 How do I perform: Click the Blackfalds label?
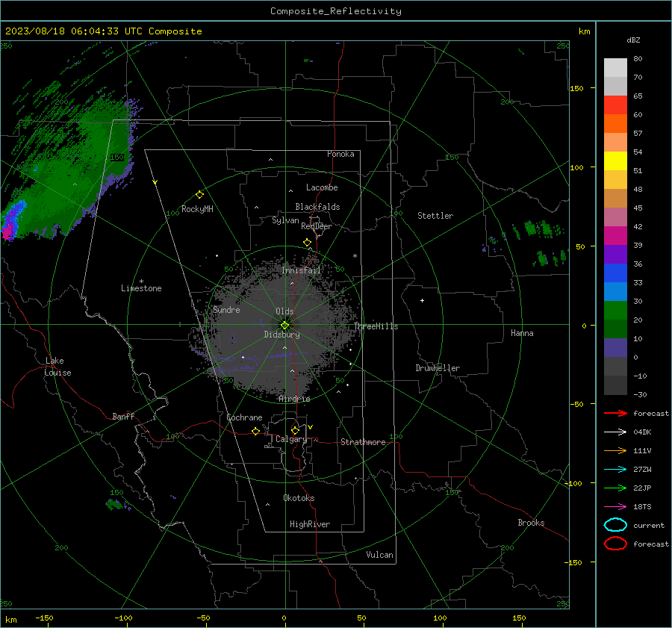317,207
